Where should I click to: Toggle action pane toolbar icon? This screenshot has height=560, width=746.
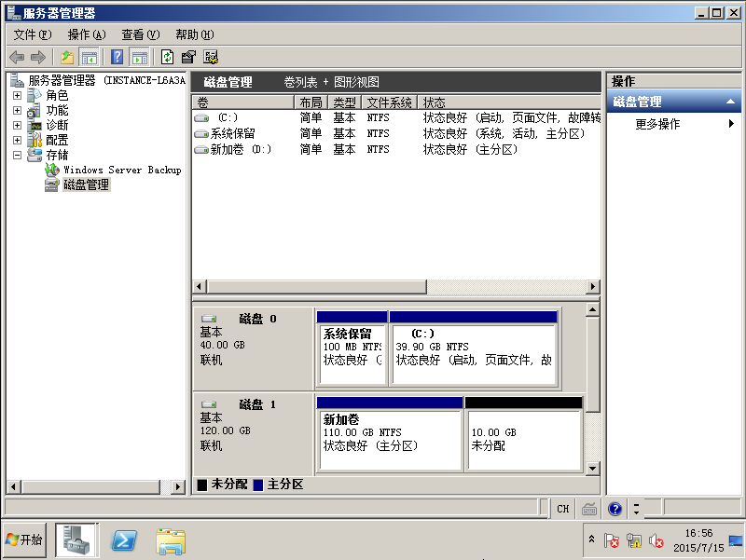(139, 58)
